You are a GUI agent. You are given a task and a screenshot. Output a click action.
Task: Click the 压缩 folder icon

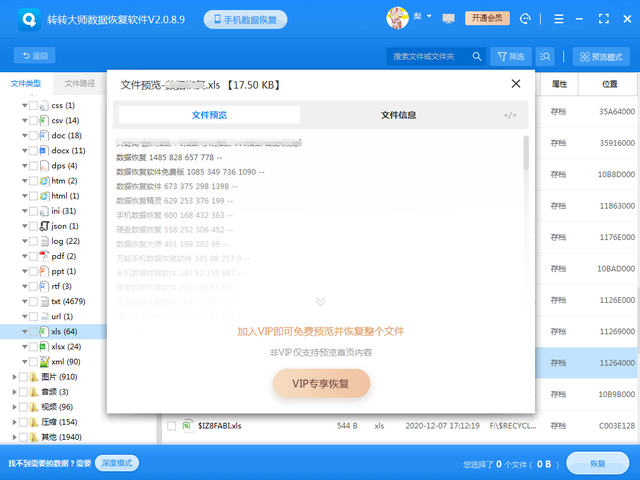pos(34,422)
